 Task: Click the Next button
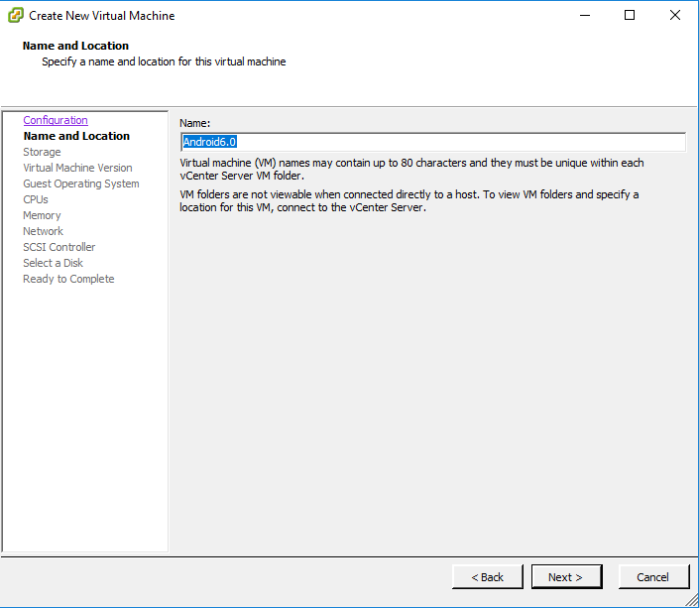(566, 576)
